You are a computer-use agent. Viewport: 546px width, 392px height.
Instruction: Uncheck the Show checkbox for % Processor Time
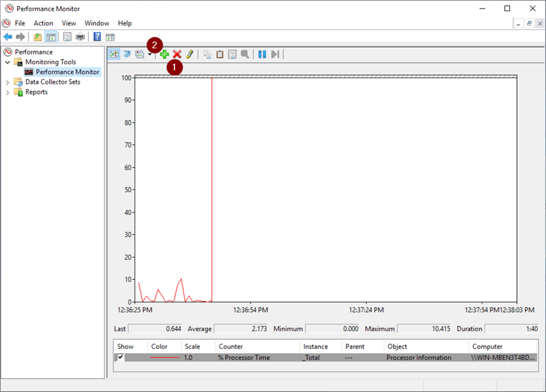click(x=120, y=357)
